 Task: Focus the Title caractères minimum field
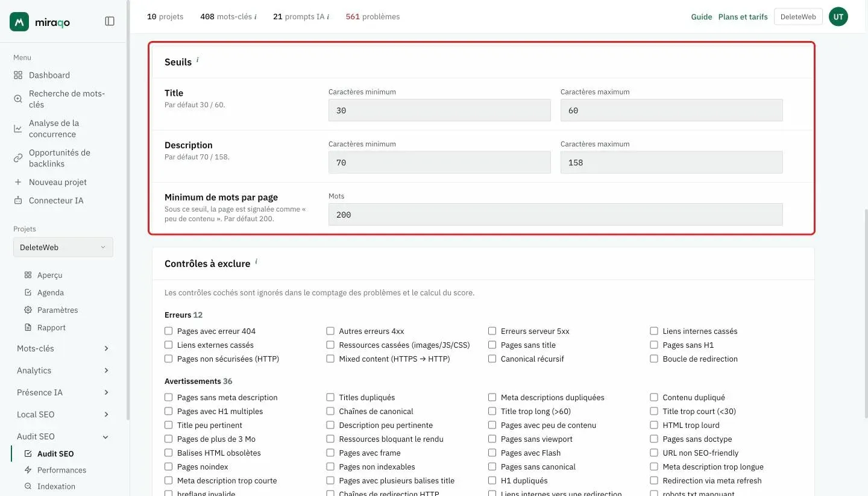click(x=439, y=110)
